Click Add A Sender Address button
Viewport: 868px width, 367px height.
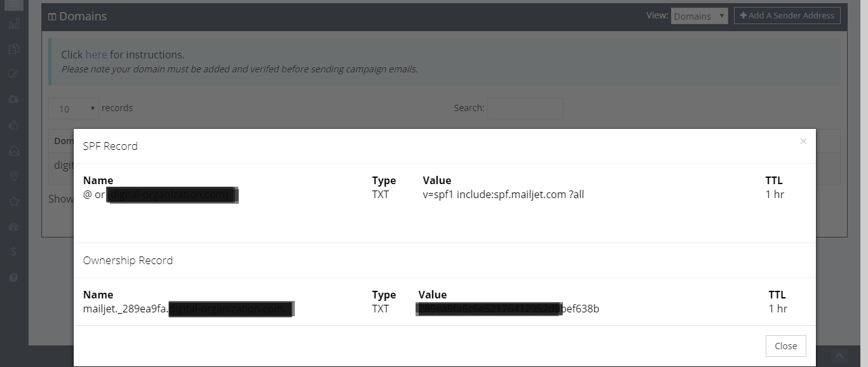pyautogui.click(x=787, y=16)
